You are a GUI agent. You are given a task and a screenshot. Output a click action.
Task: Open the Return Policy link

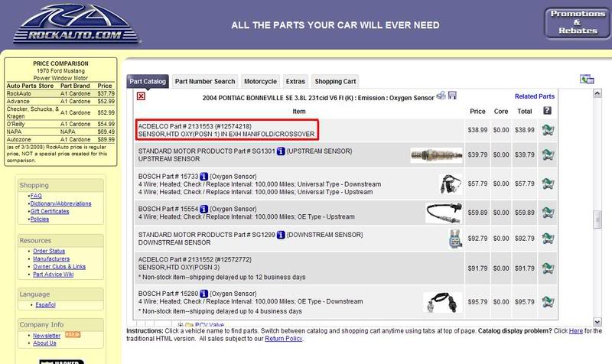coord(284,339)
